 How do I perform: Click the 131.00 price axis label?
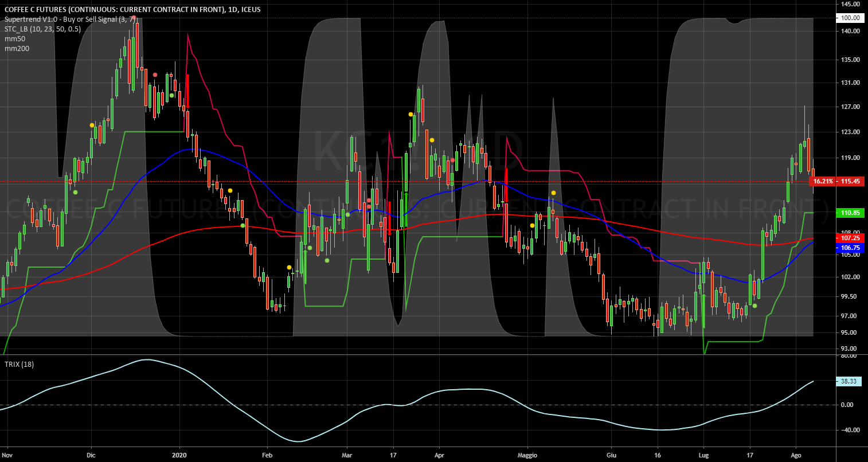tap(851, 83)
